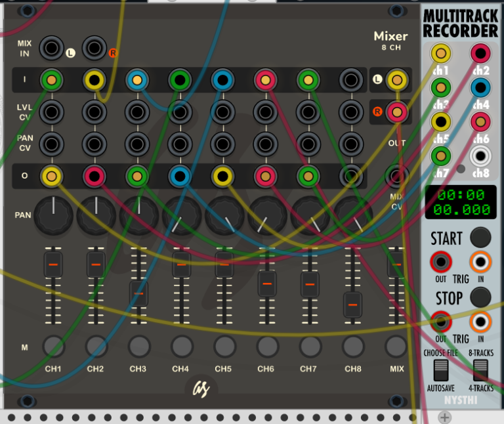The image size is (504, 424).
Task: Mute channel CH8
Action: coord(353,347)
